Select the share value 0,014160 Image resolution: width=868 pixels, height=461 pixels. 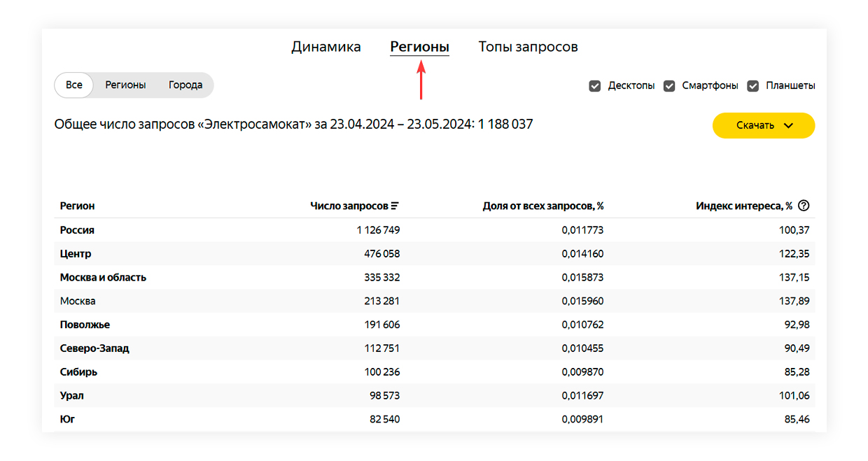click(582, 254)
